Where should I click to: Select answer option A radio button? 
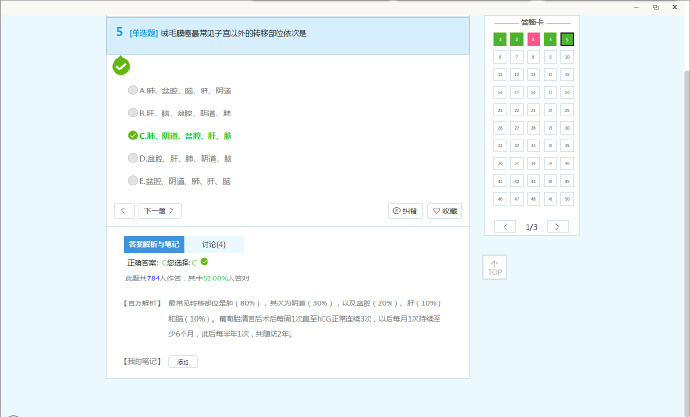coord(133,90)
